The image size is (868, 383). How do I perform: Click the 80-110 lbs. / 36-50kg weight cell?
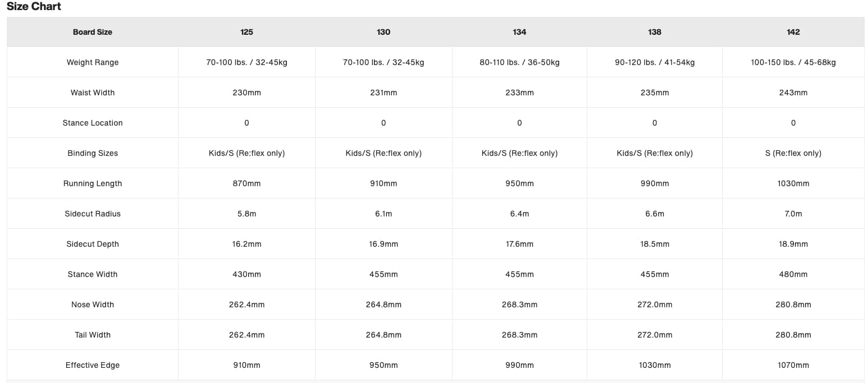(519, 62)
